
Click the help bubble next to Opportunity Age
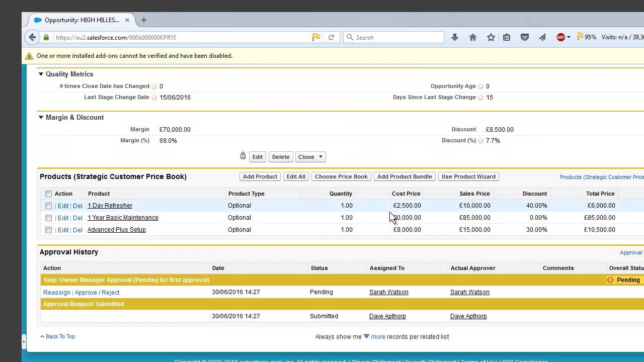[481, 86]
